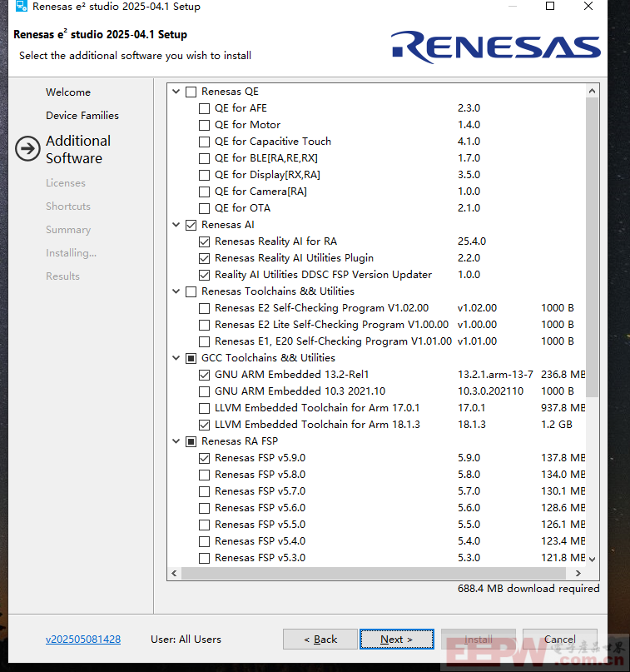Enable QE for AFE
This screenshot has width=630, height=672.
(x=204, y=108)
